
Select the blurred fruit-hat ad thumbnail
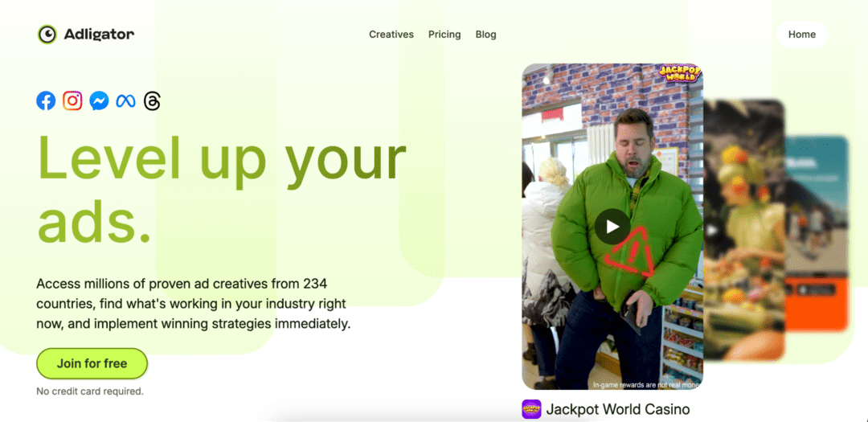pyautogui.click(x=744, y=230)
